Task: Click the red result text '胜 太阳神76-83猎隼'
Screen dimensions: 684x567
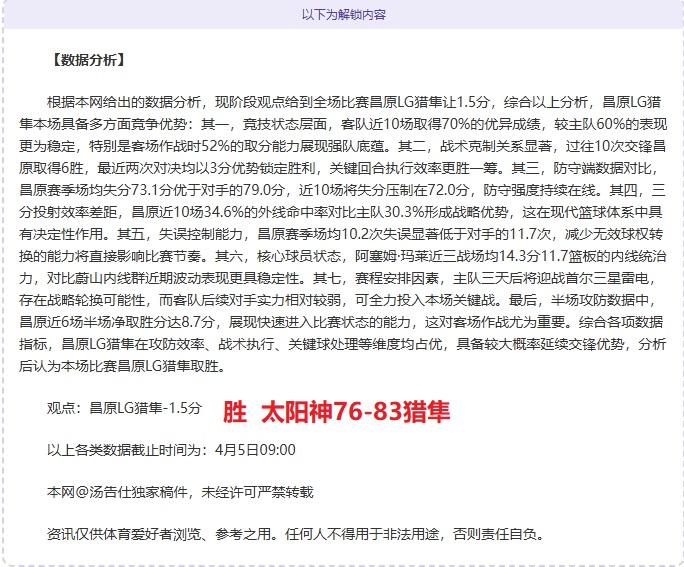Action: [x=336, y=411]
